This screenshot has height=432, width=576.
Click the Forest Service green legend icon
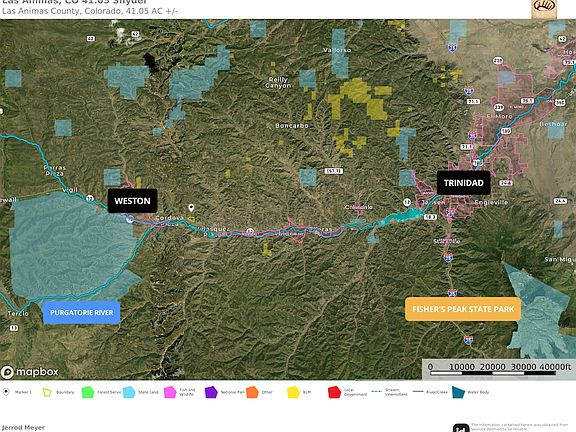tap(87, 392)
